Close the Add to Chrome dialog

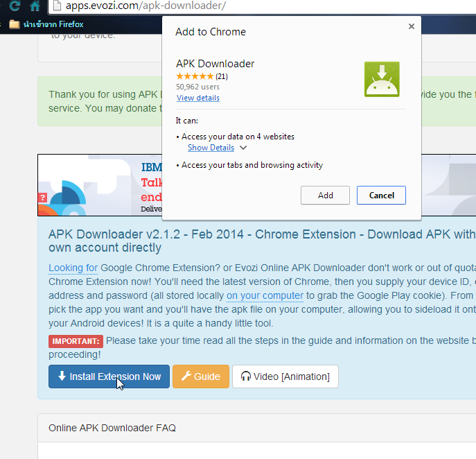point(412,26)
